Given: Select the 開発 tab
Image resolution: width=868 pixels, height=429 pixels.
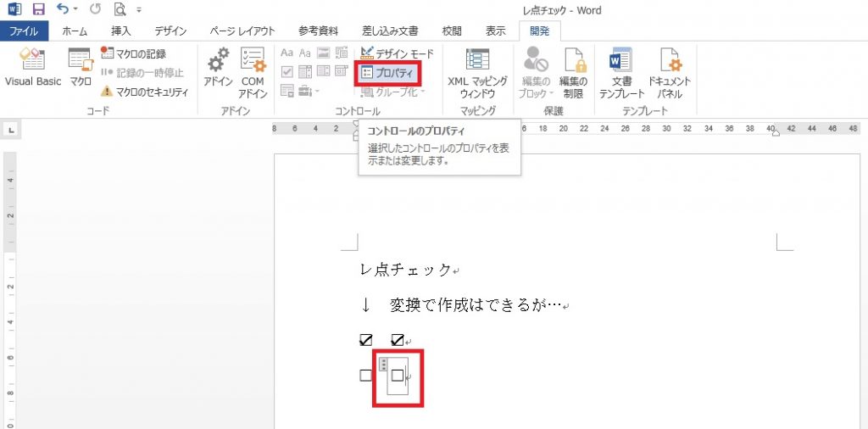Looking at the screenshot, I should (540, 31).
